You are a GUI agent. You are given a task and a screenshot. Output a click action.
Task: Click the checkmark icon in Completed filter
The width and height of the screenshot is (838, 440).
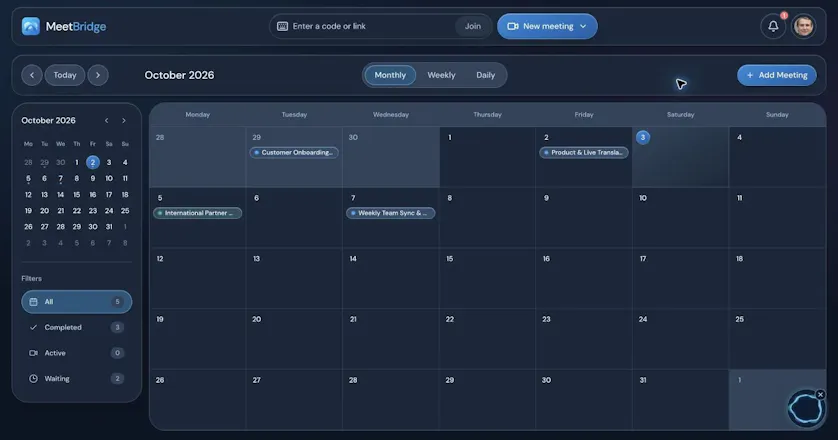tap(33, 327)
